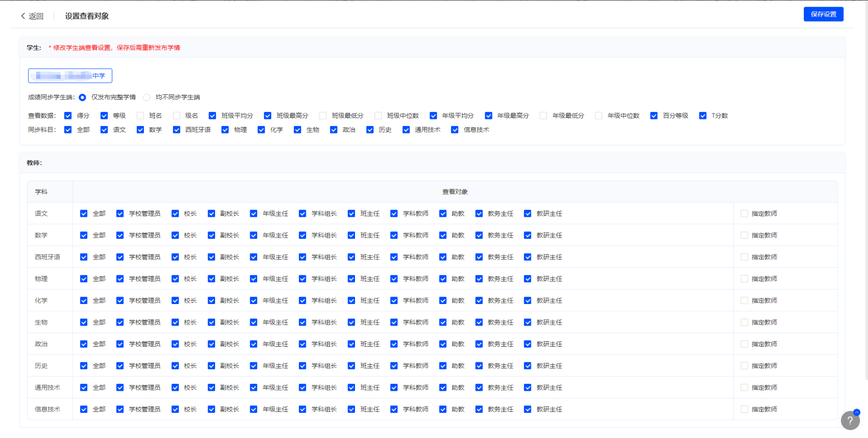
Task: Uncheck 教研主任 in the 历史 row
Action: coord(528,366)
